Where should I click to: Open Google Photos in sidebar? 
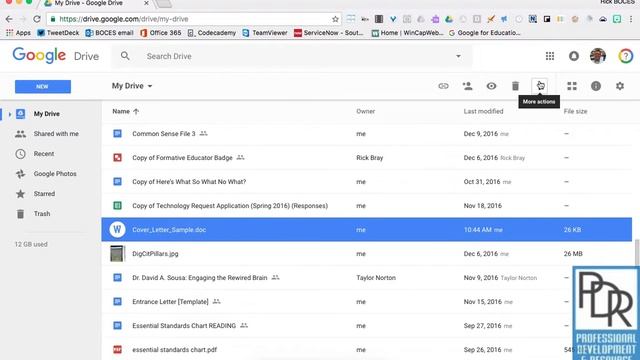point(55,174)
